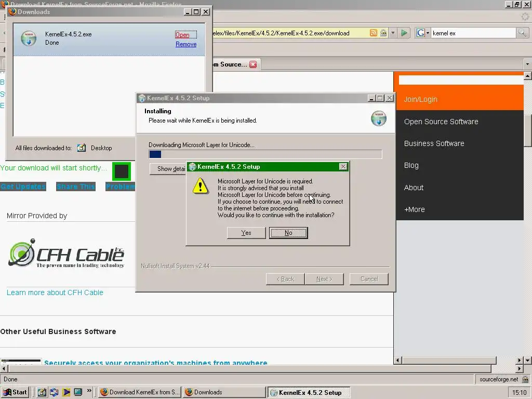Follow Learn more about CFH Cable link
The width and height of the screenshot is (532, 399).
pos(55,292)
